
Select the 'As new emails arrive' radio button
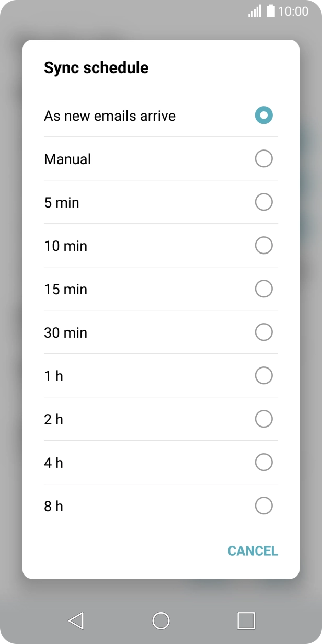pos(263,115)
